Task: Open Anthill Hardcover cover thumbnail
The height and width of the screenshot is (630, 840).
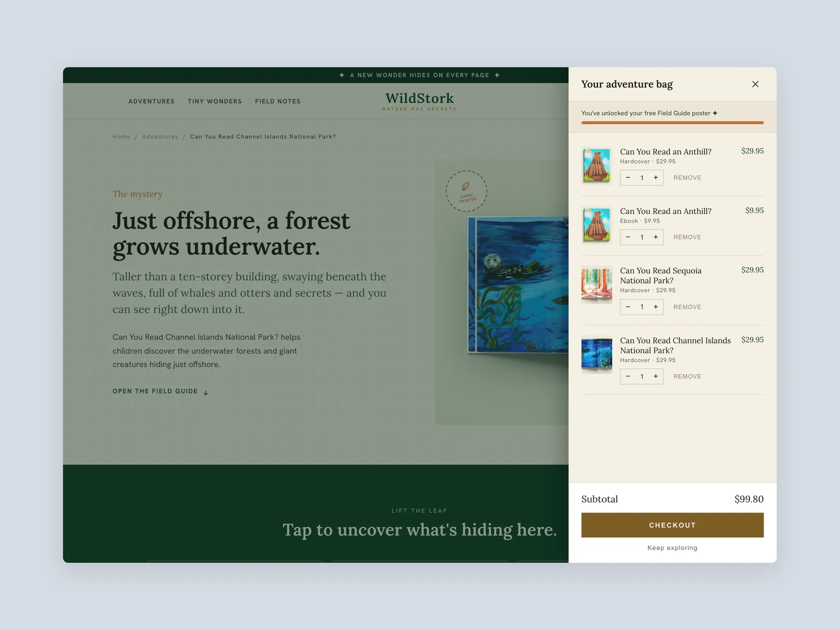Action: point(597,166)
